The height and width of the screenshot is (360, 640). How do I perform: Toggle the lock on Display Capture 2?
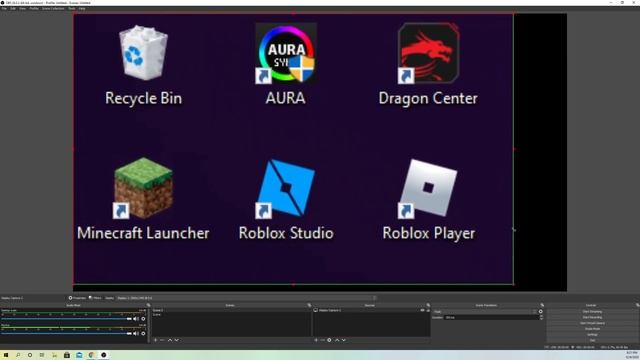[x=428, y=310]
